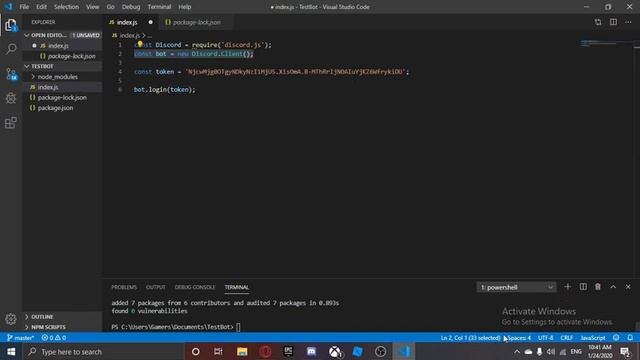This screenshot has width=640, height=360.
Task: Click the Visual Studio Code taskbar icon
Action: point(404,351)
